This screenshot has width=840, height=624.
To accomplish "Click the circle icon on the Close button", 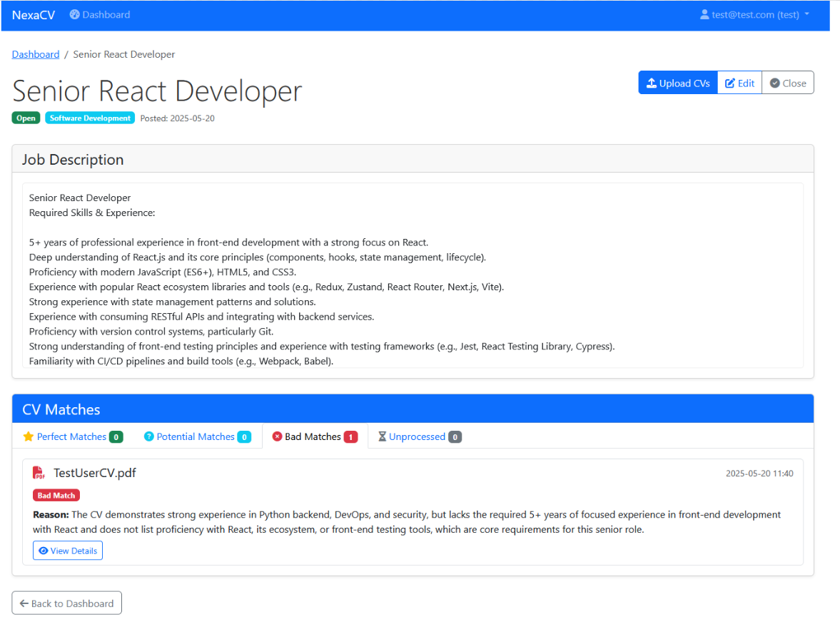I will [776, 82].
